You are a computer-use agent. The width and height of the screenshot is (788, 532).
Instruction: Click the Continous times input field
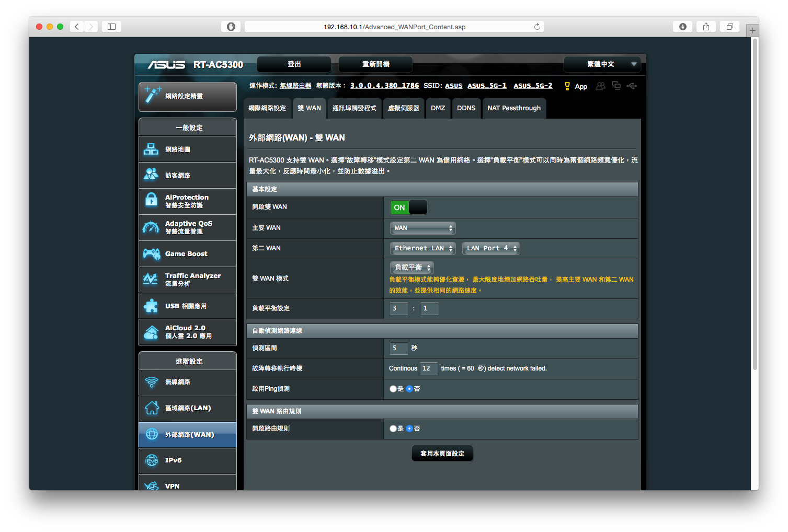[x=429, y=368]
